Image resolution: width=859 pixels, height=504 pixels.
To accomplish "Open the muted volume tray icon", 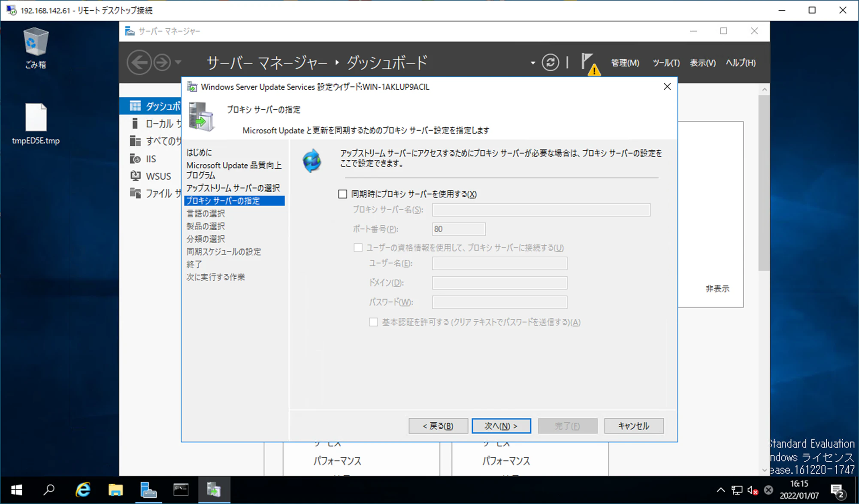I will [753, 490].
